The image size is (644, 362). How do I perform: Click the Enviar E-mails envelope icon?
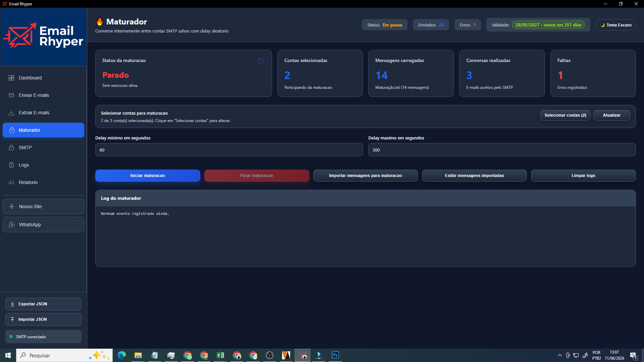point(11,95)
